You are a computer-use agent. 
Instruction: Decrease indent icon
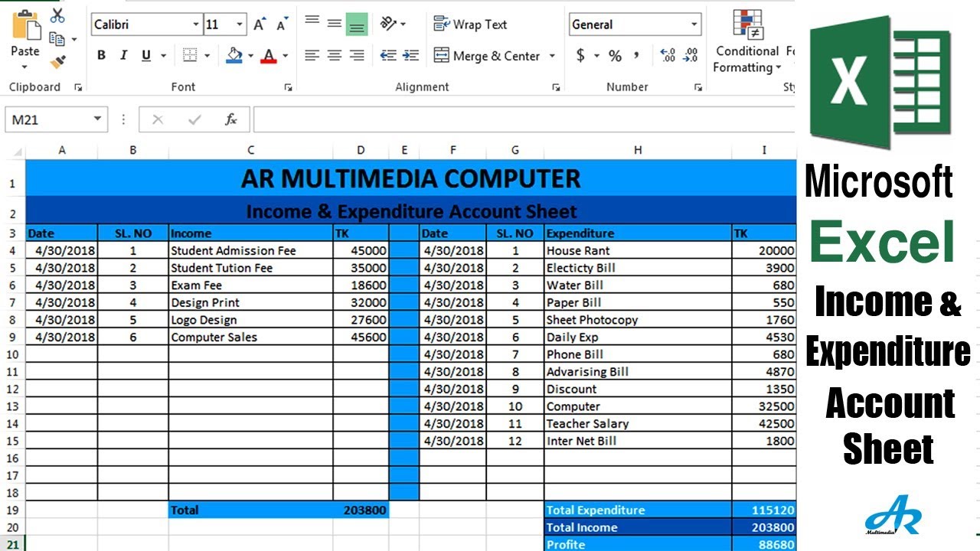click(x=388, y=55)
